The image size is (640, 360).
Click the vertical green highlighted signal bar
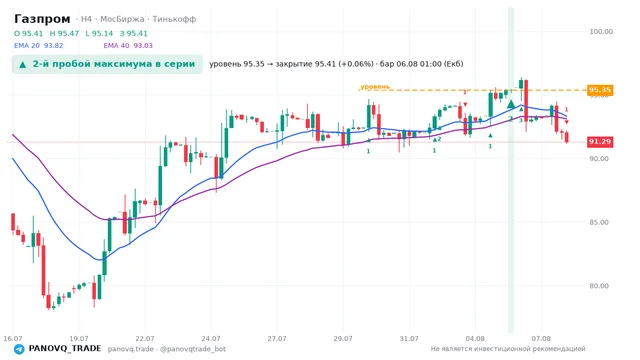point(511,169)
